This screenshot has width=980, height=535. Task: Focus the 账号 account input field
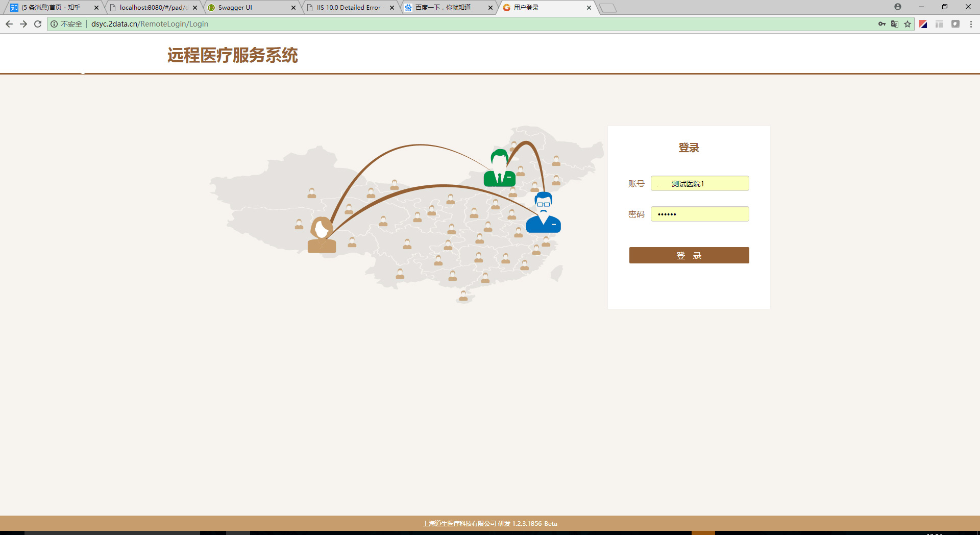pos(700,183)
